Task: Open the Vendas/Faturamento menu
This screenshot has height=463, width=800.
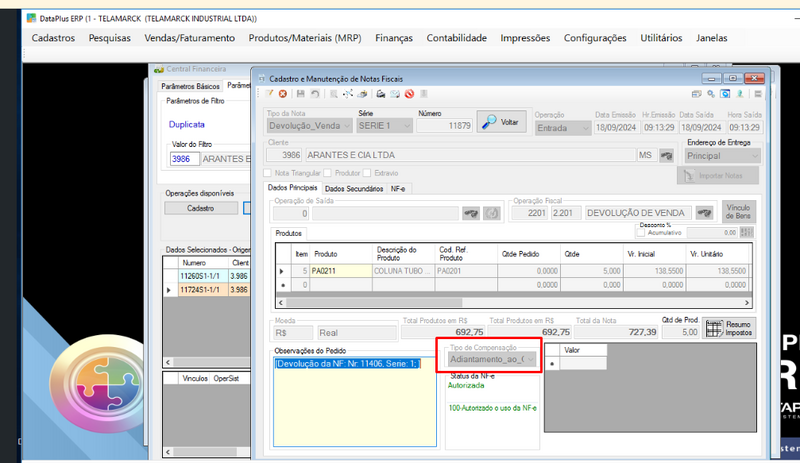Action: [190, 38]
